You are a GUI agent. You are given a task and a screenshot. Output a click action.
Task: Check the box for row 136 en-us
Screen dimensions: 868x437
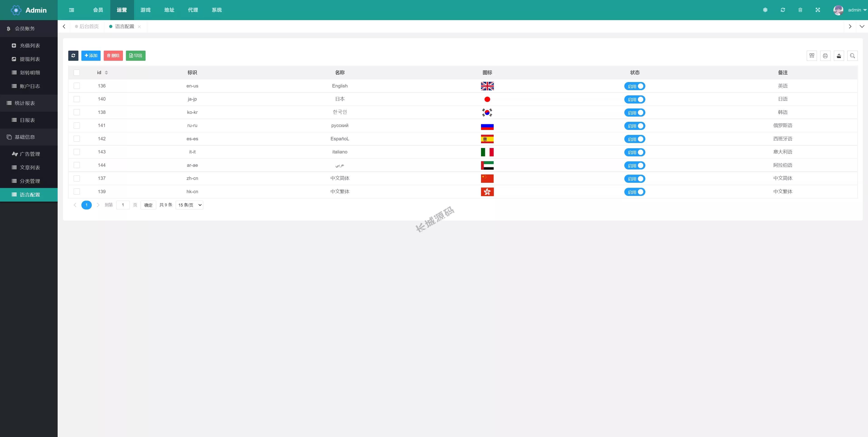coord(77,86)
